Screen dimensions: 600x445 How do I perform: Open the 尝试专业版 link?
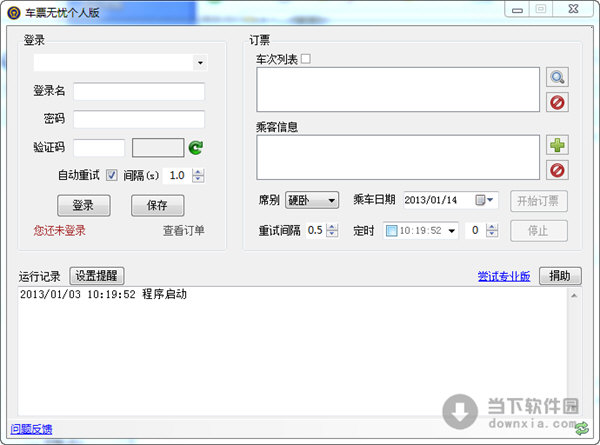tap(504, 276)
